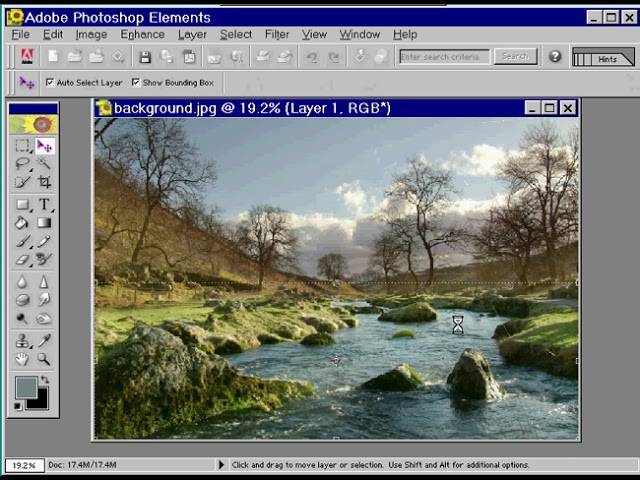The image size is (640, 480).
Task: Select the Sharpen tool triangle
Action: 44,282
